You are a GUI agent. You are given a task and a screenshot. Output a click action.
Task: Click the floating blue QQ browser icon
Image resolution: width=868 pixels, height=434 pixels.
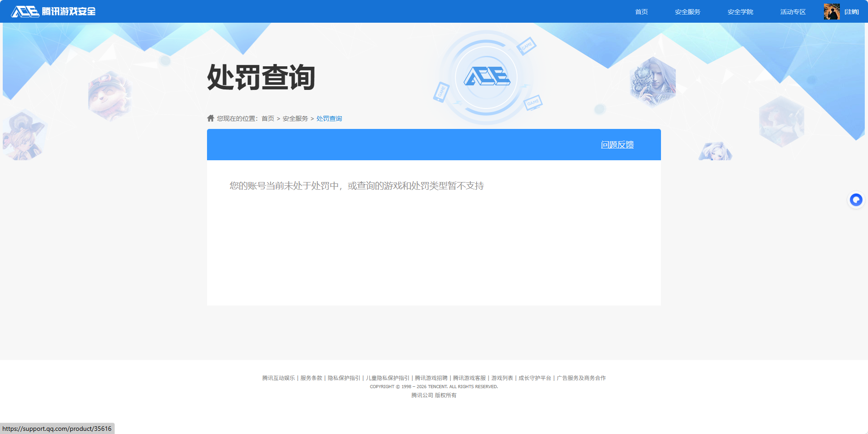click(855, 200)
